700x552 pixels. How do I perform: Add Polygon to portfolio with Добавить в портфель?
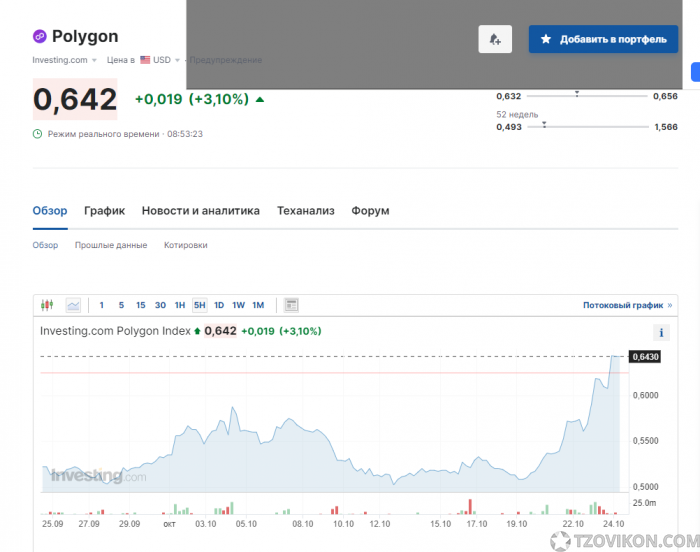(x=604, y=39)
